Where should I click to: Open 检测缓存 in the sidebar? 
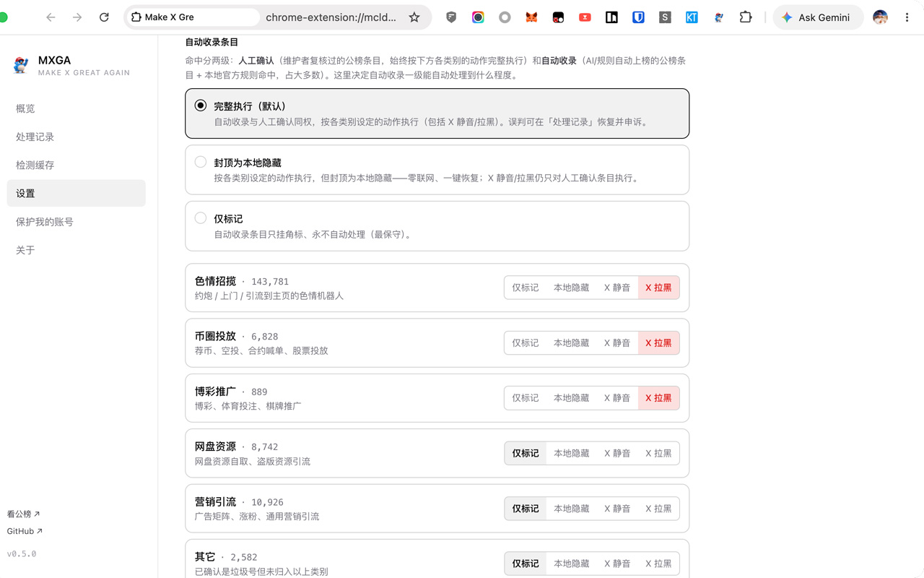pyautogui.click(x=76, y=165)
